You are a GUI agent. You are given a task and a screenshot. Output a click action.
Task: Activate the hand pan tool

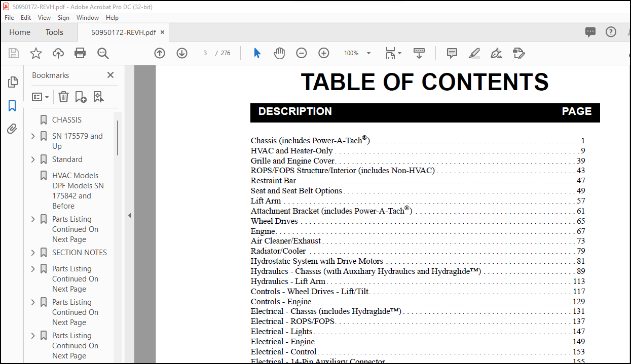point(279,53)
